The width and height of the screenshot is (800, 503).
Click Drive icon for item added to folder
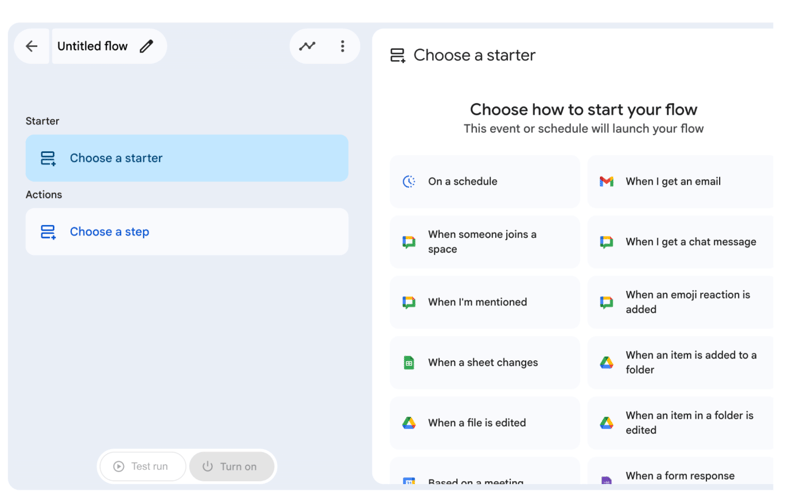(606, 363)
